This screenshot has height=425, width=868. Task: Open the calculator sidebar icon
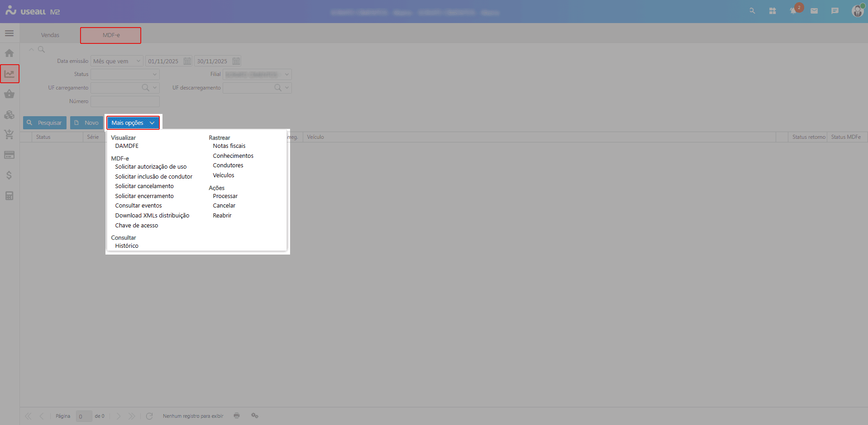tap(9, 196)
